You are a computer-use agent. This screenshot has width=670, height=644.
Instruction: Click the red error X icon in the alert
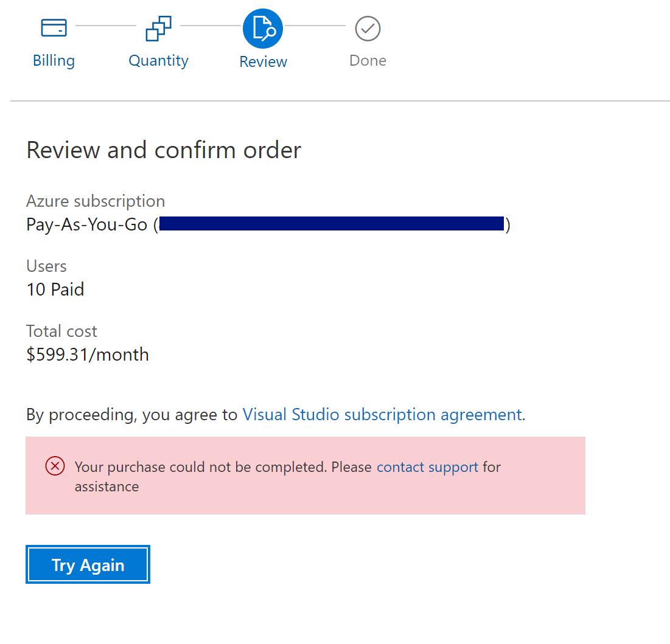pos(55,466)
